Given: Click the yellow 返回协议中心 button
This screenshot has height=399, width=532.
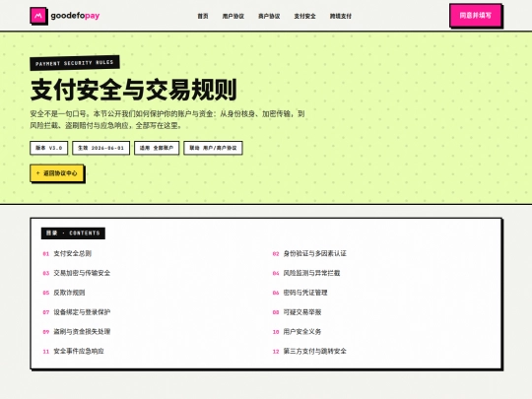Looking at the screenshot, I should [57, 173].
